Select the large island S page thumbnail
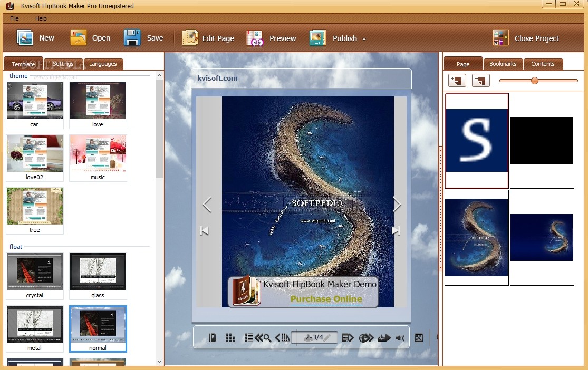This screenshot has width=588, height=370. (477, 238)
